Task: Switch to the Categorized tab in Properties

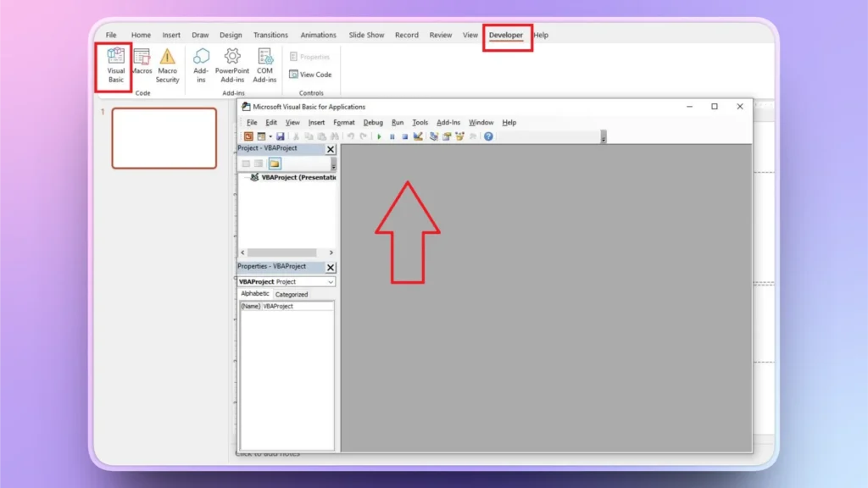Action: (x=292, y=294)
